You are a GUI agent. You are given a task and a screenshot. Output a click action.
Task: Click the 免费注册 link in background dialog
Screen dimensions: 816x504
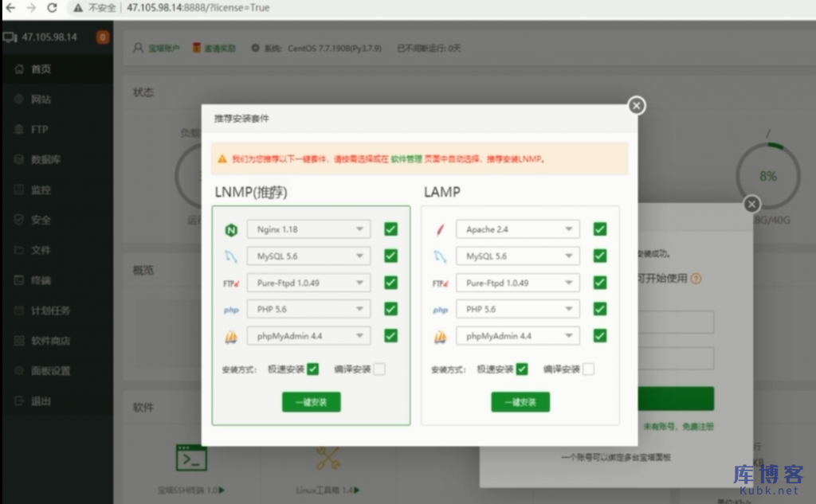(x=698, y=427)
